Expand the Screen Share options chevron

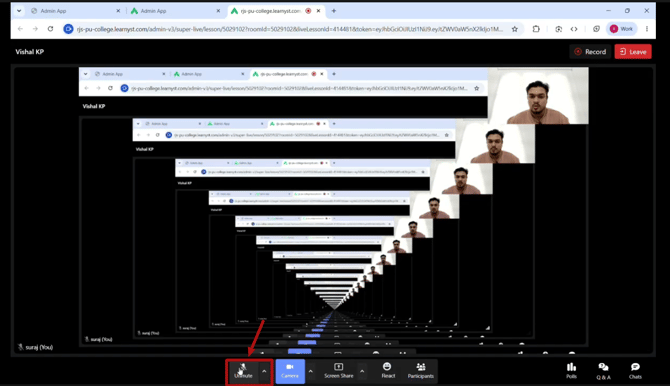click(362, 371)
